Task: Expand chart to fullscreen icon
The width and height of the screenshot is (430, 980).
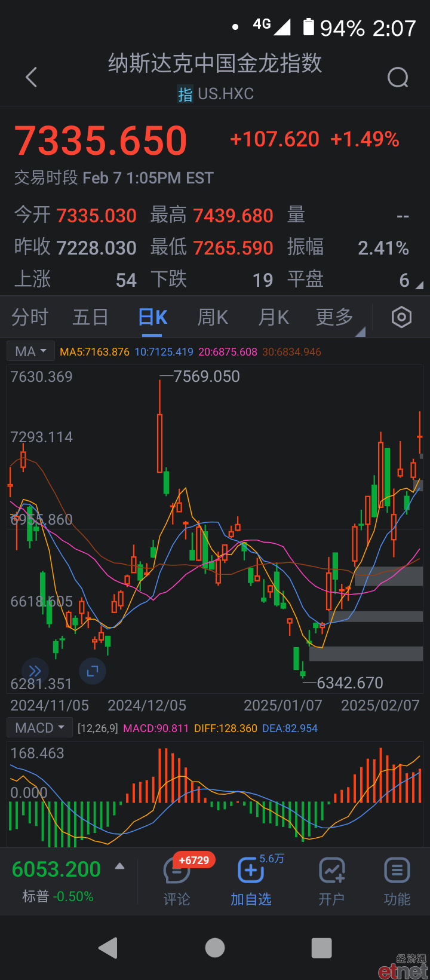Action: pyautogui.click(x=92, y=671)
